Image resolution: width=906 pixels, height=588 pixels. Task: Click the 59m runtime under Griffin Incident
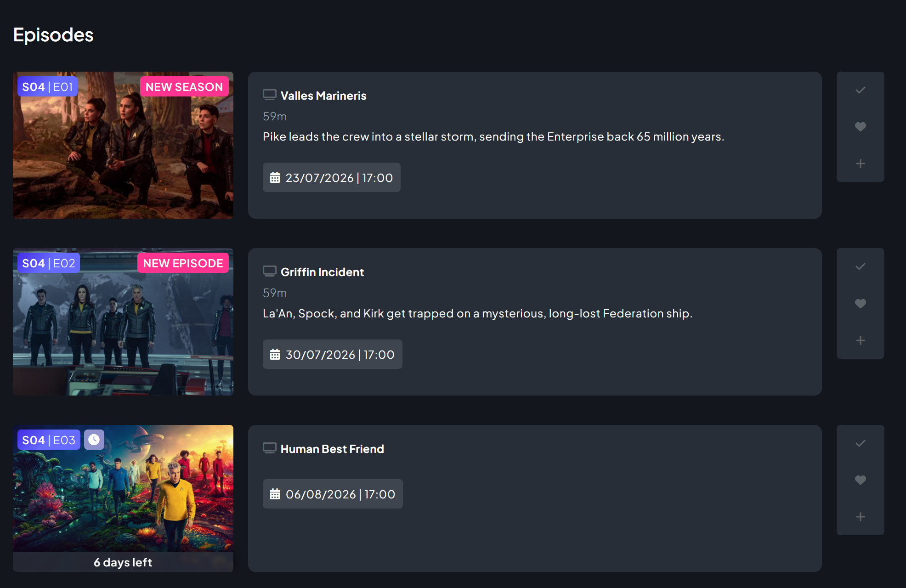(275, 293)
